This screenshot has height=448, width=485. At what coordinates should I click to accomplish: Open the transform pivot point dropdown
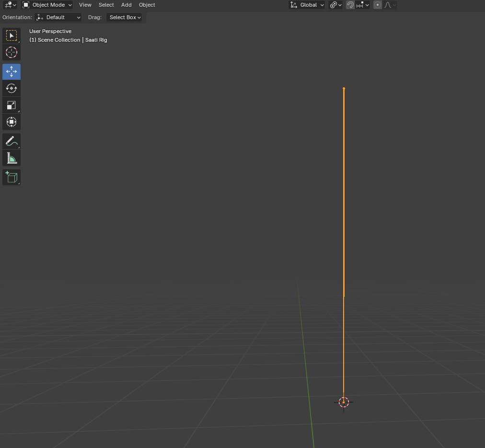click(335, 5)
